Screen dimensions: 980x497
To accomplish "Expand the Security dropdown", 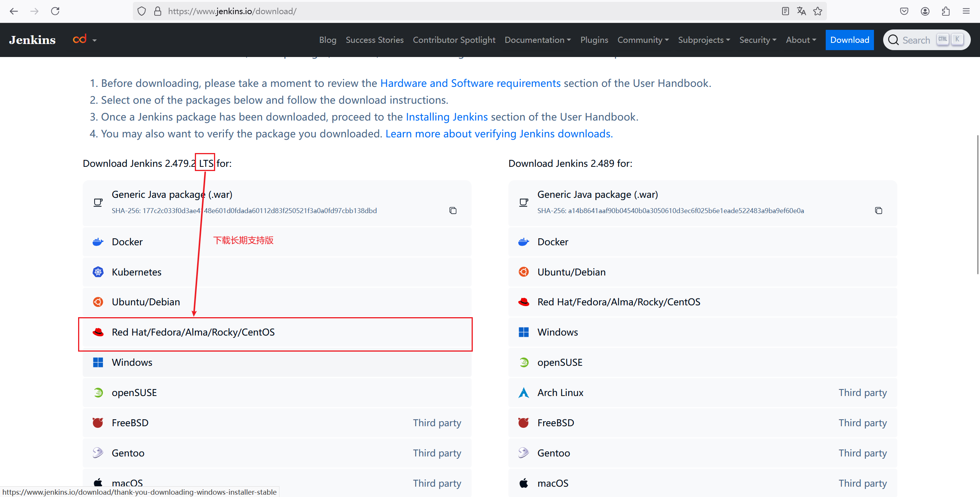I will tap(758, 40).
